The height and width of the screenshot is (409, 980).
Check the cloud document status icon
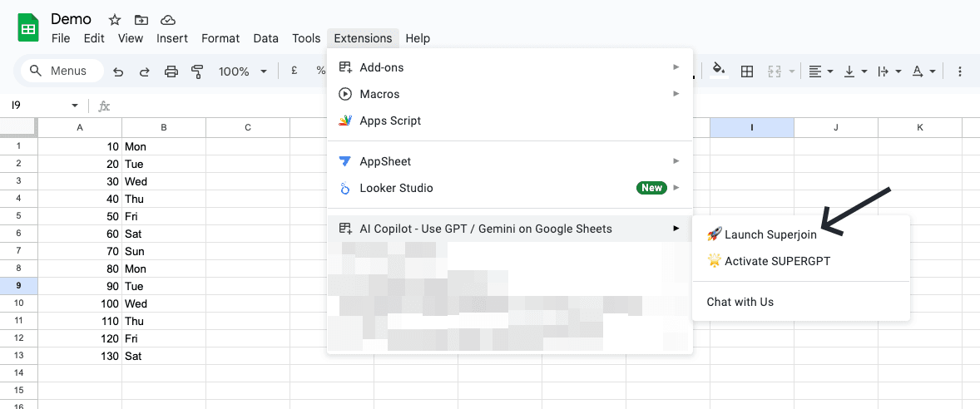click(167, 20)
